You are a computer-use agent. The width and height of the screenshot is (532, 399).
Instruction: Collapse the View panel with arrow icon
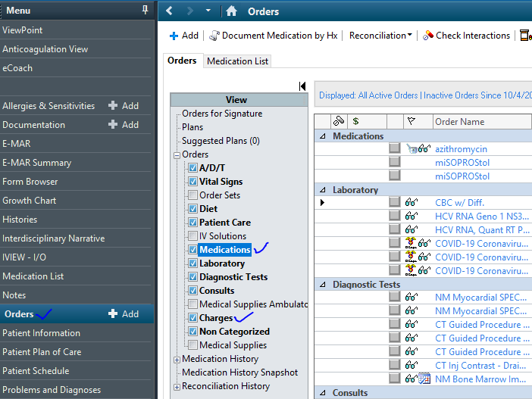pos(302,86)
